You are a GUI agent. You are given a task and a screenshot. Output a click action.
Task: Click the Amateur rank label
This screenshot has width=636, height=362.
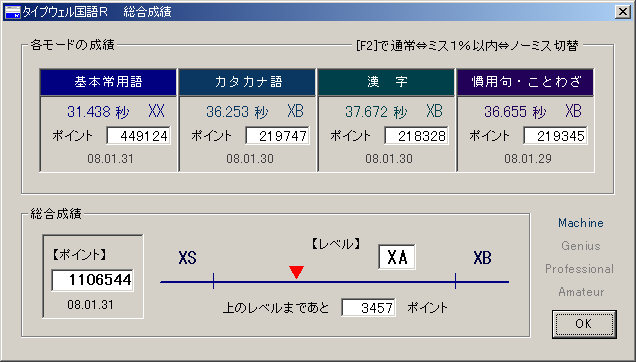[581, 292]
